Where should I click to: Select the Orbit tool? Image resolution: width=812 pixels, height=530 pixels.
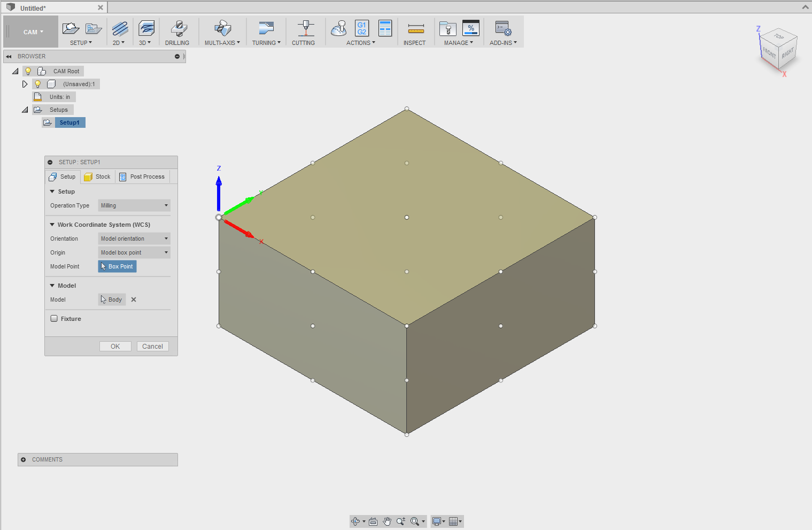click(356, 521)
